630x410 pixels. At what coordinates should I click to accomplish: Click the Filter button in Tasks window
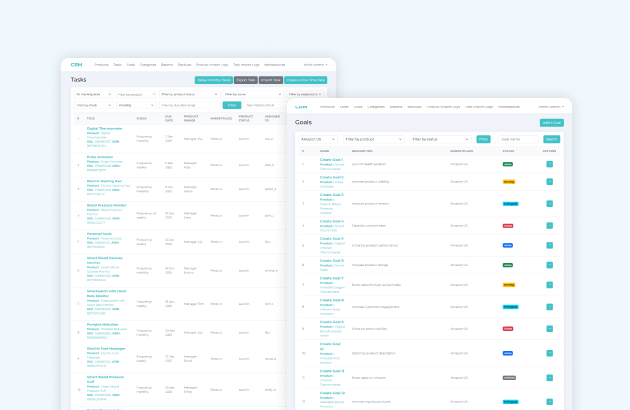pos(232,105)
